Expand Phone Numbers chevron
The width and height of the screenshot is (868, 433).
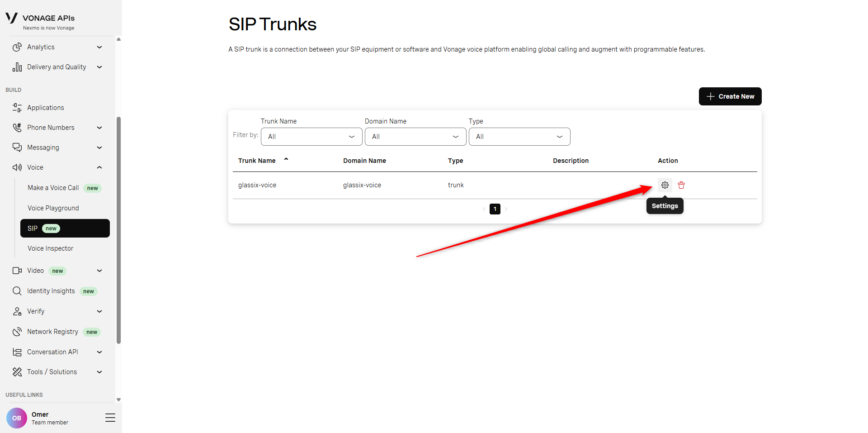pos(99,128)
